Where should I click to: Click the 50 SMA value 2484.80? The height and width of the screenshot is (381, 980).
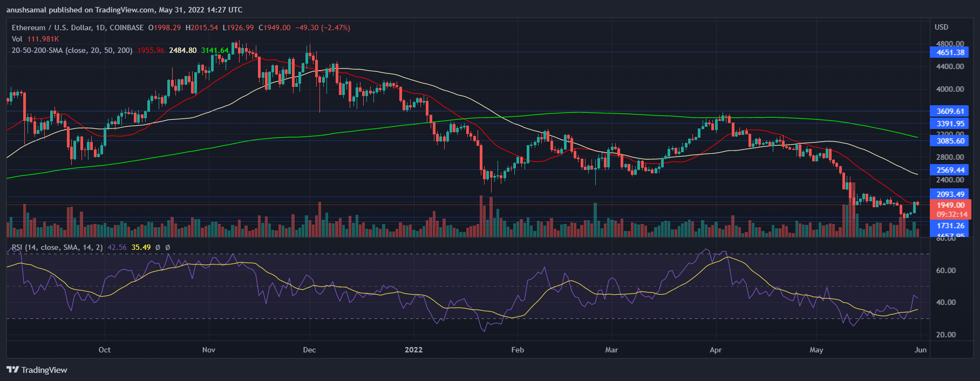click(x=183, y=50)
